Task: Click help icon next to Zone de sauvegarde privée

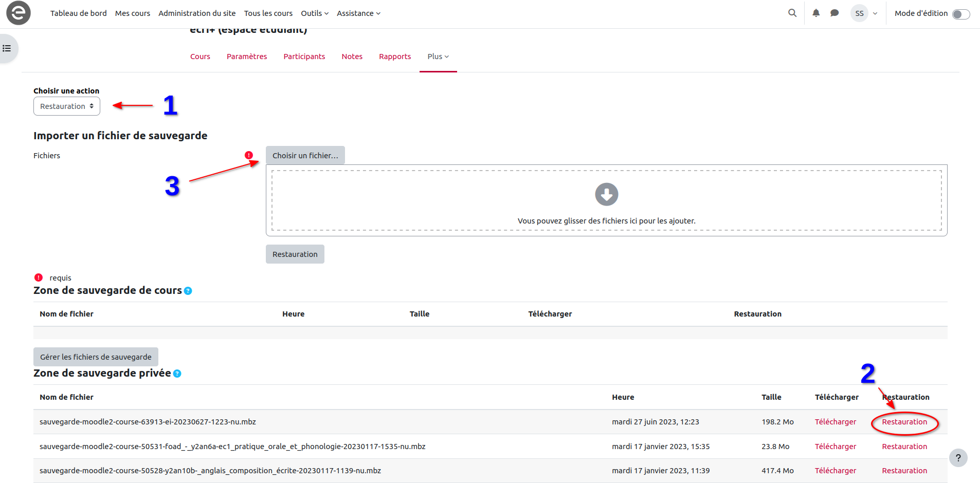Action: click(177, 374)
